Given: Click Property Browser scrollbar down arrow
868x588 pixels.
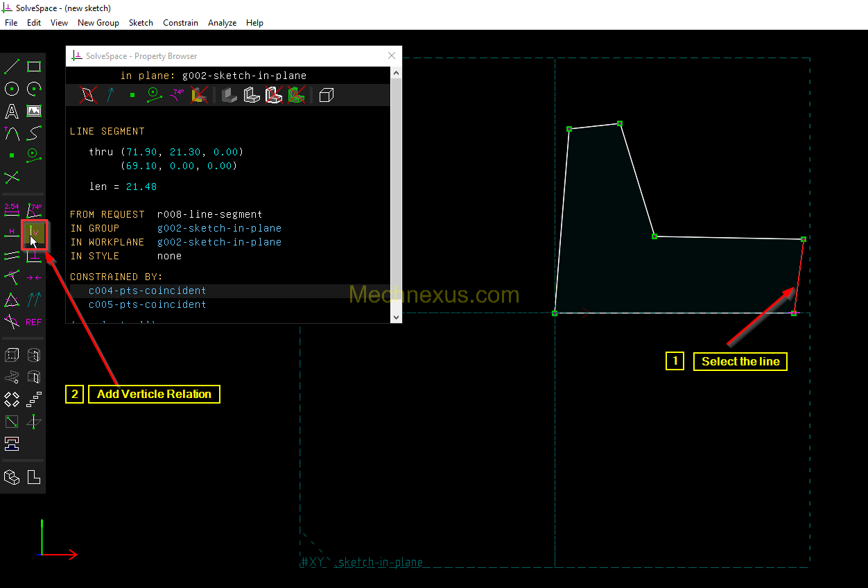Looking at the screenshot, I should [x=396, y=317].
